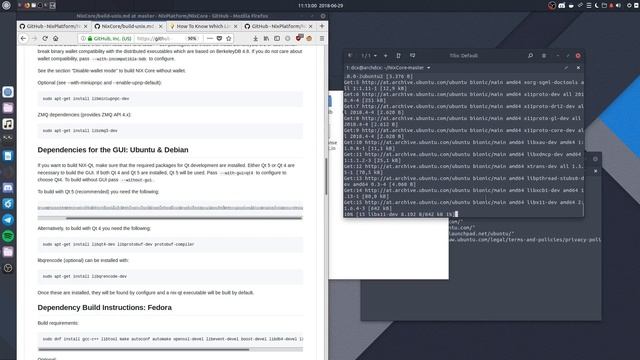Go back in Firefox history

23,38
